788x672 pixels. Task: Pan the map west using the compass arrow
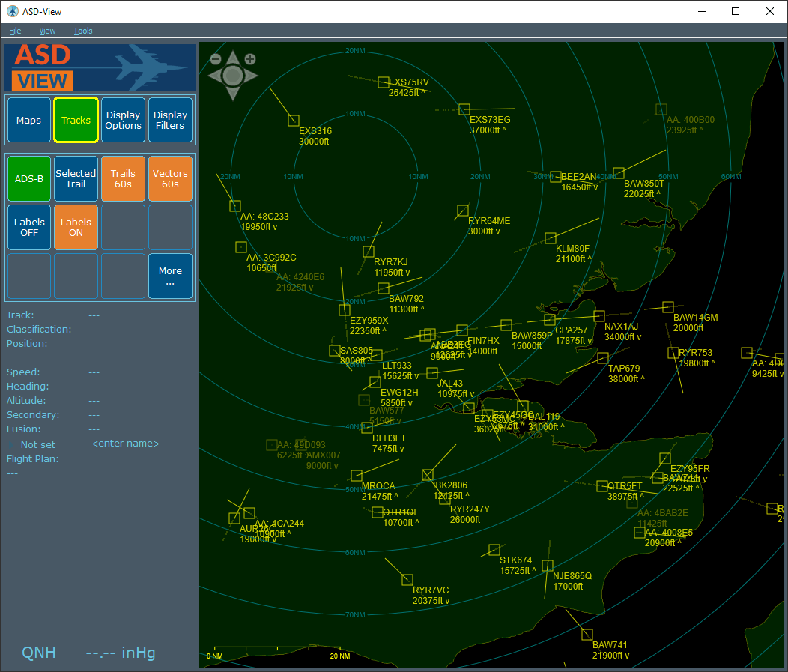[213, 76]
